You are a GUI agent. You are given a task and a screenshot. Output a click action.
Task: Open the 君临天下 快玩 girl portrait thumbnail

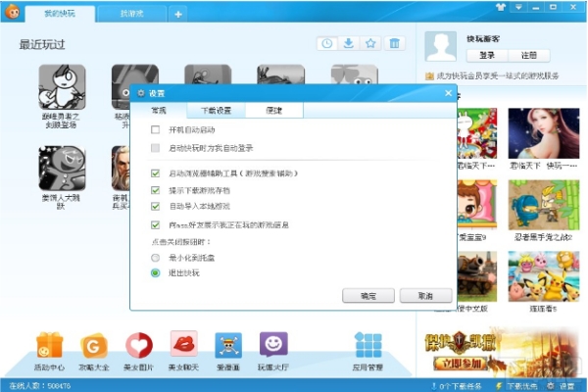point(544,133)
